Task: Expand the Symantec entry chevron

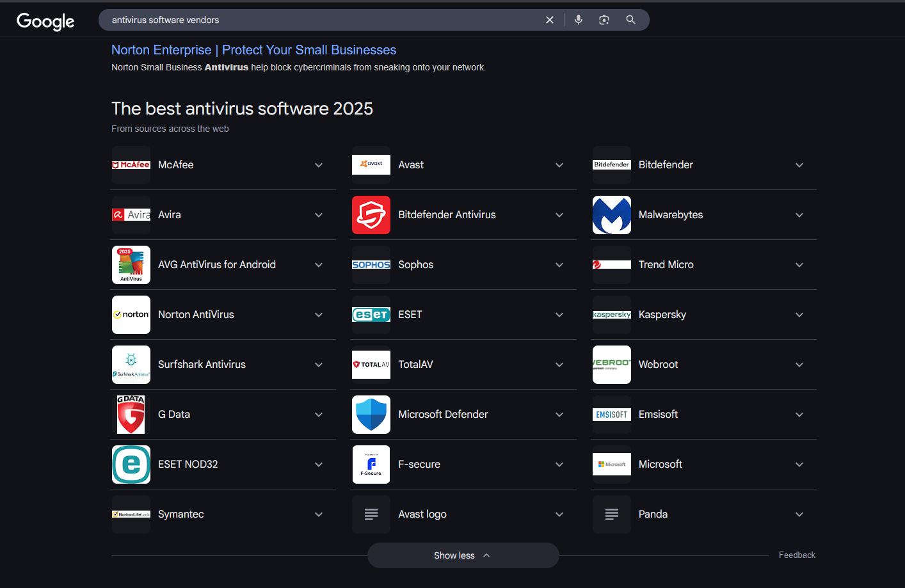Action: click(x=319, y=514)
